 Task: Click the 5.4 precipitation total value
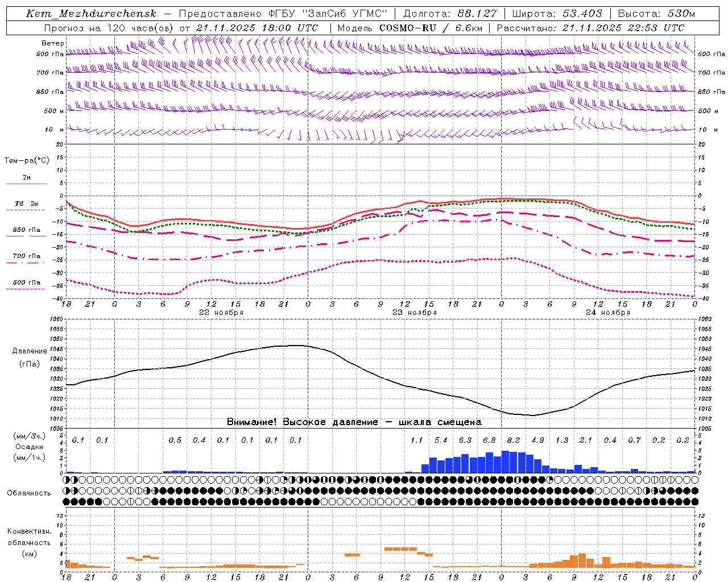(x=441, y=440)
